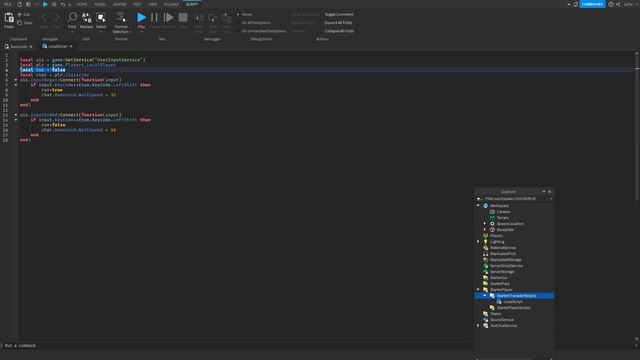The height and width of the screenshot is (360, 640).
Task: Click the Step Out debugger icon
Action: click(x=226, y=18)
